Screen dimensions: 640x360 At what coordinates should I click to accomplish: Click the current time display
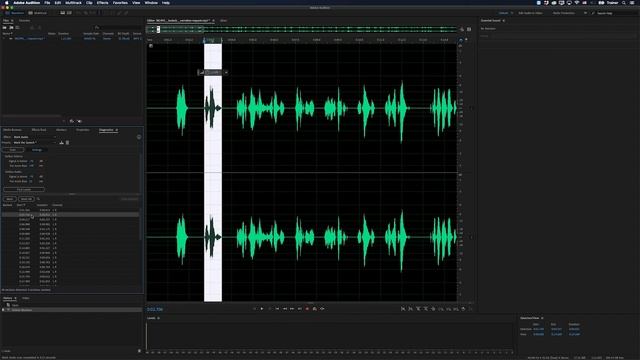tap(155, 309)
